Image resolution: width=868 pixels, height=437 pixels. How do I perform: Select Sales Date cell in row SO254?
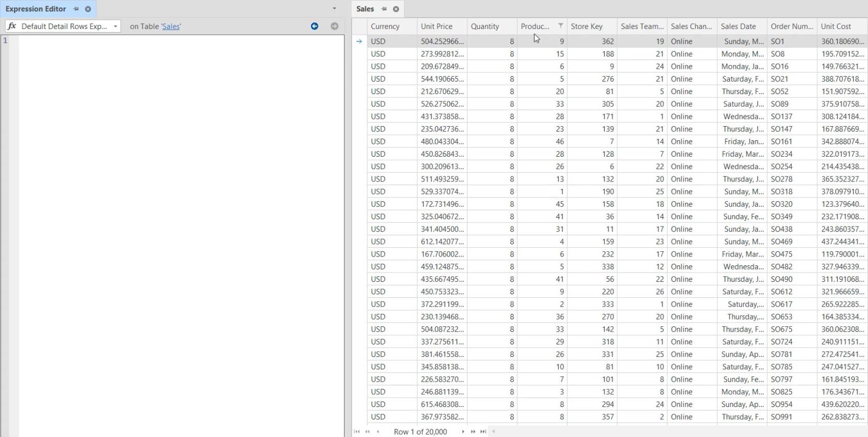click(x=742, y=167)
